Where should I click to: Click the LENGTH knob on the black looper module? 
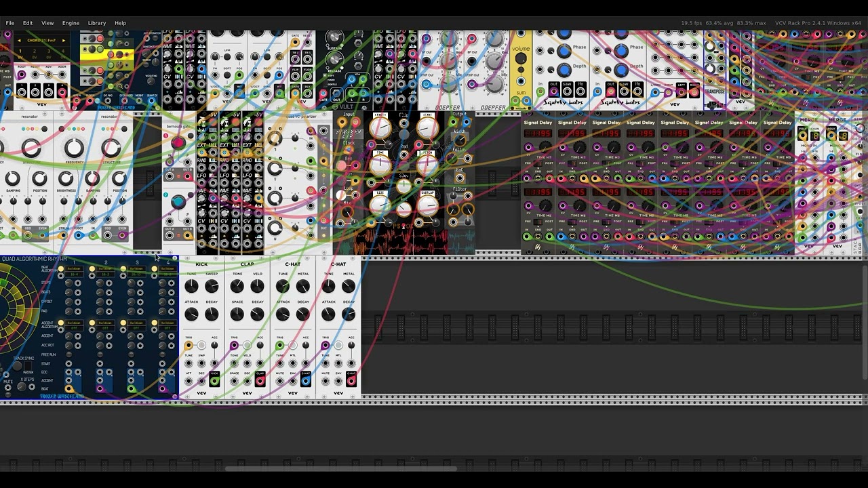pos(380,127)
